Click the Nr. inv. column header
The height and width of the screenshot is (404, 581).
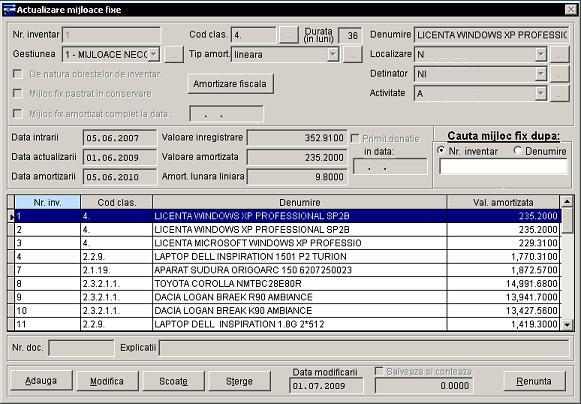47,202
